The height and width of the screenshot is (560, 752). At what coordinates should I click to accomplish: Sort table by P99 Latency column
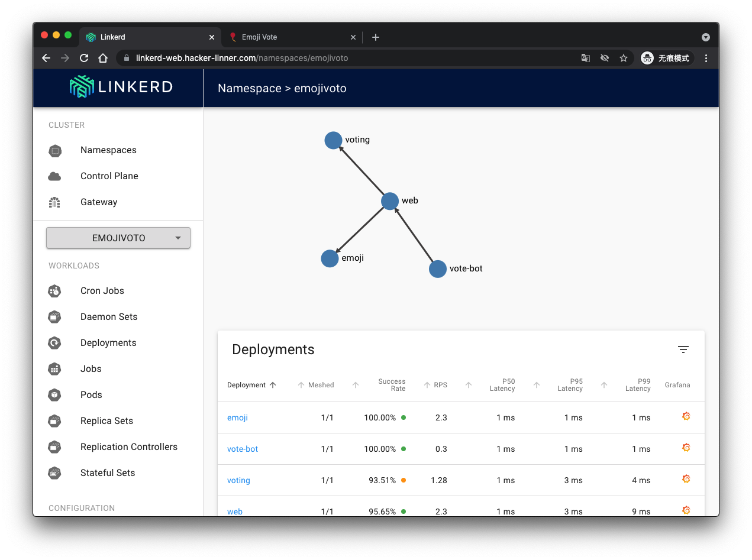(625, 385)
